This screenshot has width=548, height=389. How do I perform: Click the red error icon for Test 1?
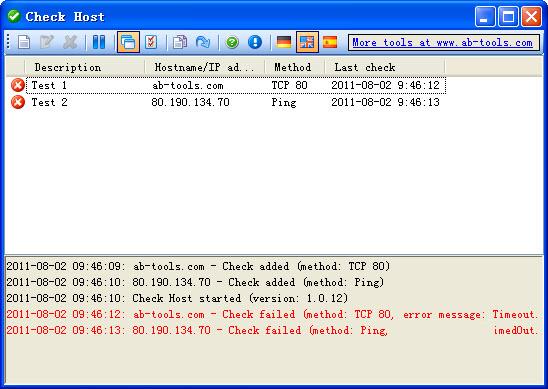point(18,85)
